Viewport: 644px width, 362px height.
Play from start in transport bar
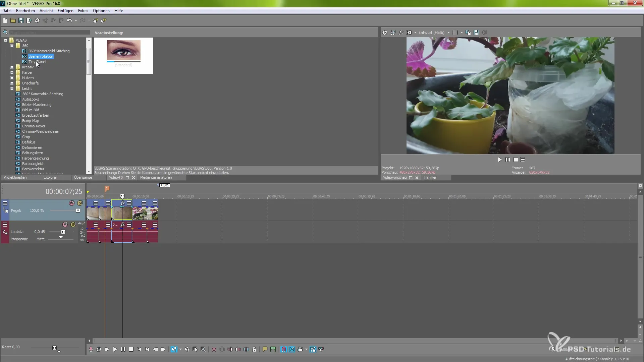pyautogui.click(x=107, y=349)
